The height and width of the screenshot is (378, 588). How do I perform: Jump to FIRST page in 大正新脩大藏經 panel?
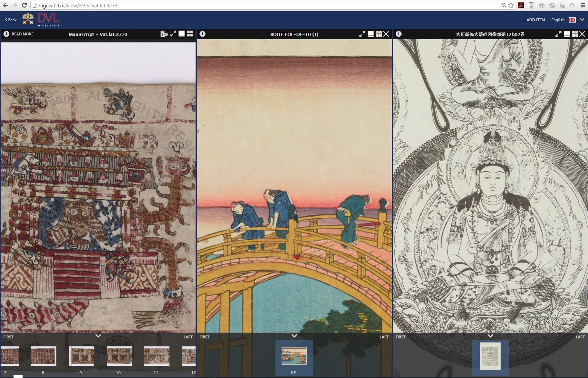[400, 337]
